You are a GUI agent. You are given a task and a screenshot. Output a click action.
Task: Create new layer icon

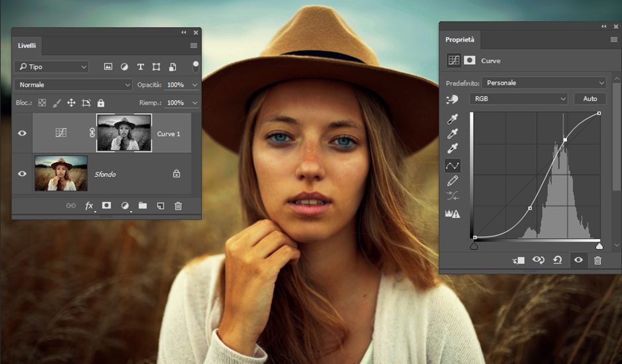[161, 206]
